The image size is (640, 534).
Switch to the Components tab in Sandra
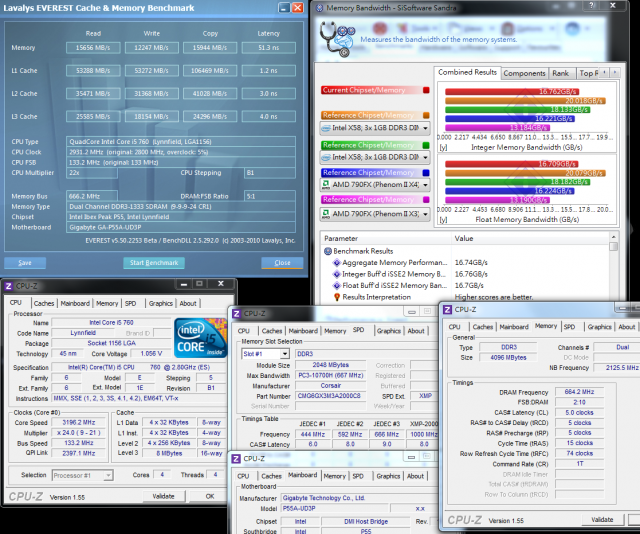coord(524,73)
